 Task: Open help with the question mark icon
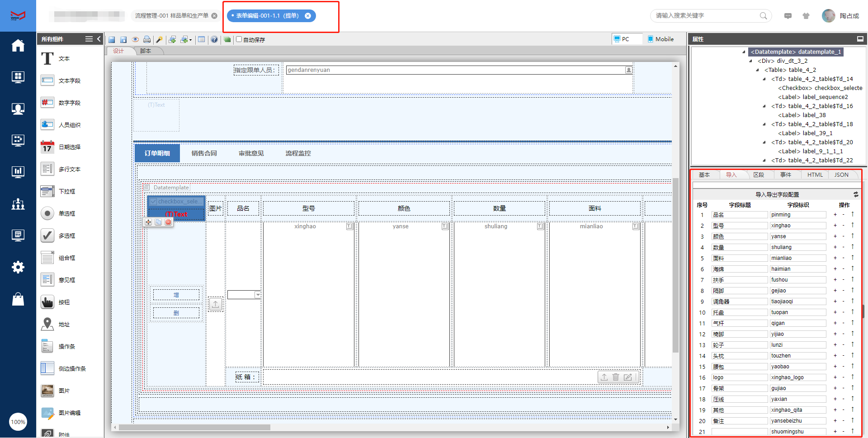tap(214, 40)
